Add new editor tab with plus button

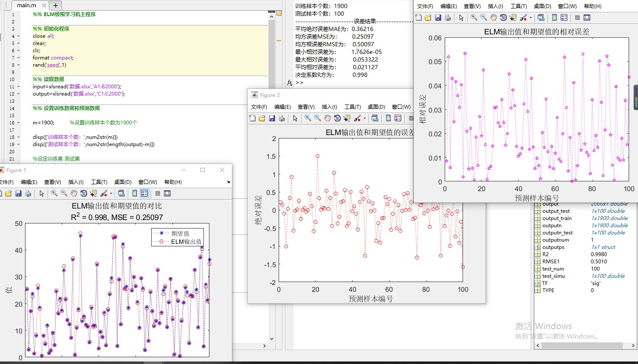(x=56, y=6)
